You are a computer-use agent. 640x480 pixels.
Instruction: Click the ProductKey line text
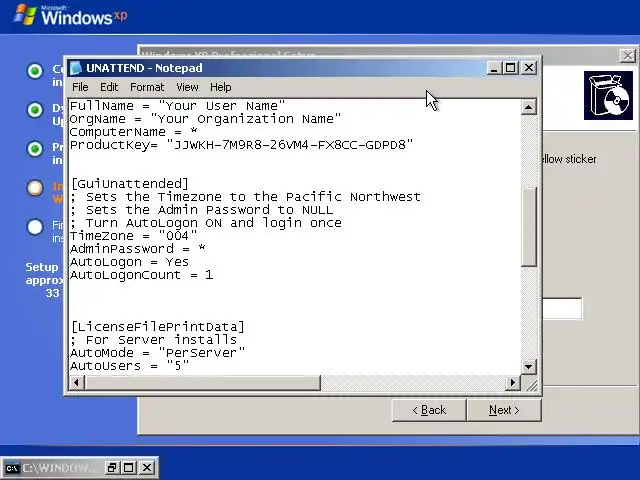tap(241, 145)
